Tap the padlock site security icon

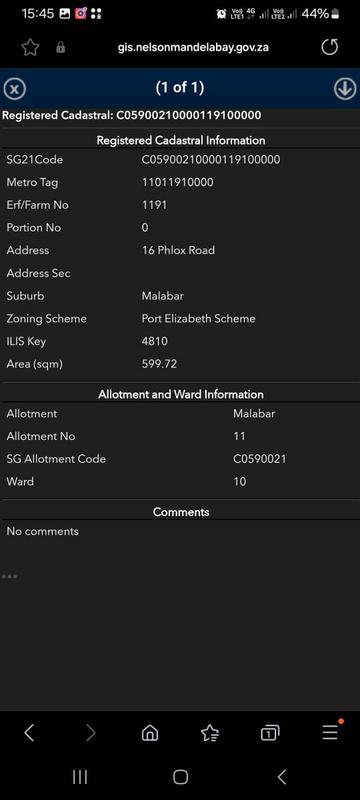point(61,47)
